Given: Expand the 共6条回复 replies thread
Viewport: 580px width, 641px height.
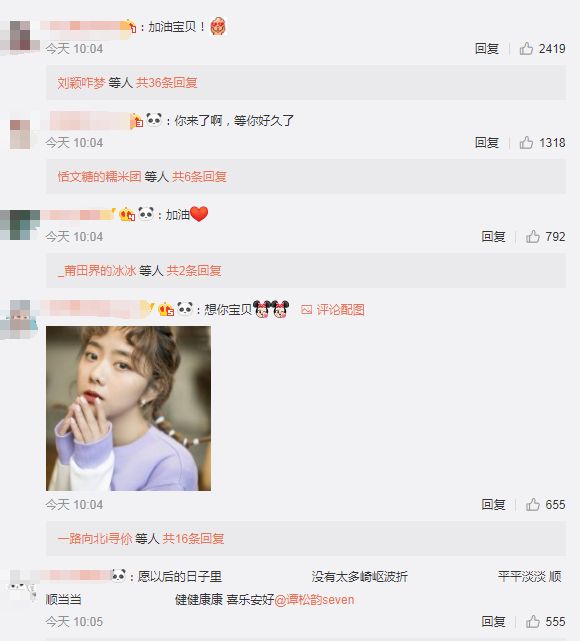Looking at the screenshot, I should [x=199, y=177].
